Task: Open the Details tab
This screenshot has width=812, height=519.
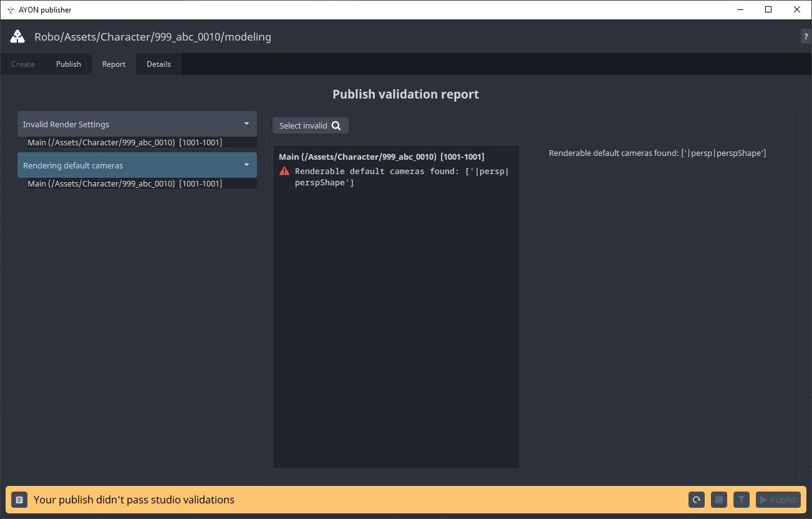Action: [158, 64]
